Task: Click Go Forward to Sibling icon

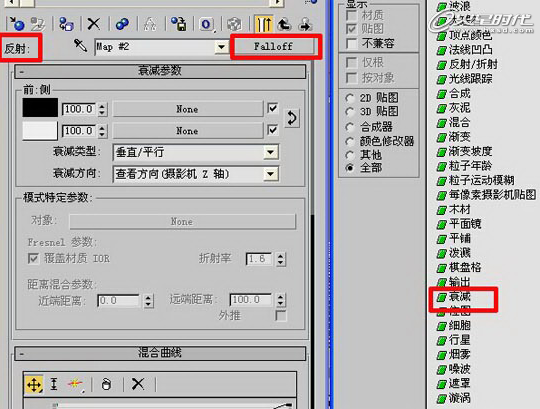Action: 305,24
